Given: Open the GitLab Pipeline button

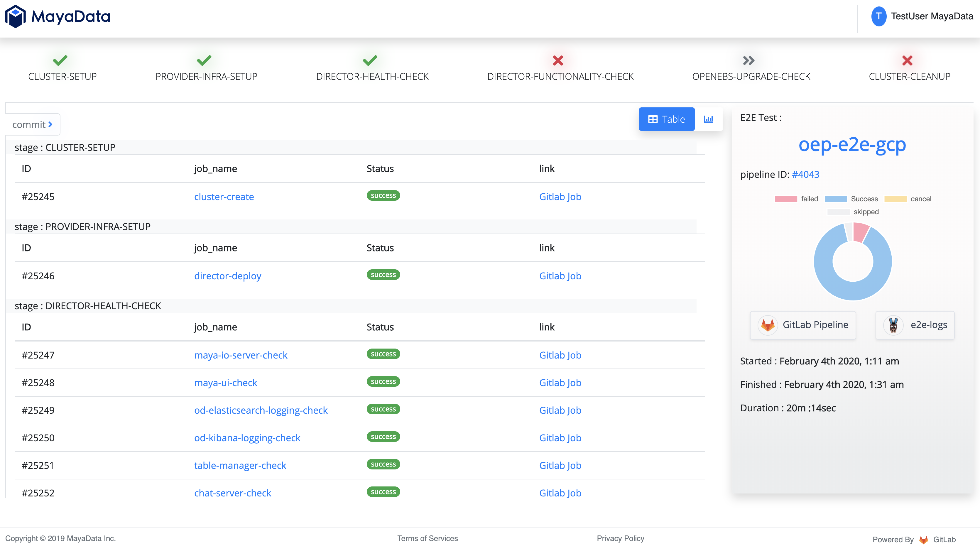Looking at the screenshot, I should [803, 325].
